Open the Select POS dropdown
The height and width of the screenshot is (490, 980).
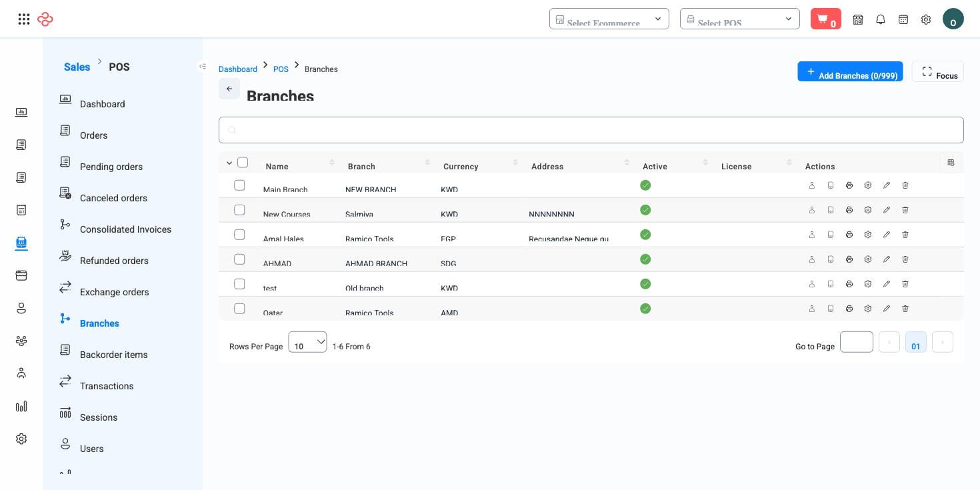point(740,19)
